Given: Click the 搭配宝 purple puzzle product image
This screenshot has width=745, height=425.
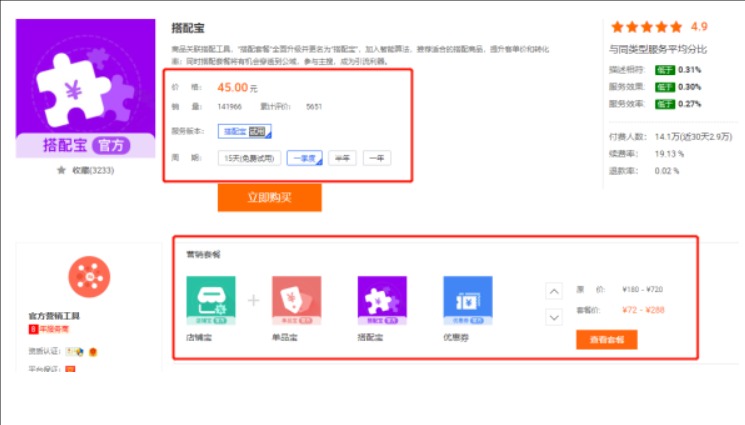Looking at the screenshot, I should [86, 88].
